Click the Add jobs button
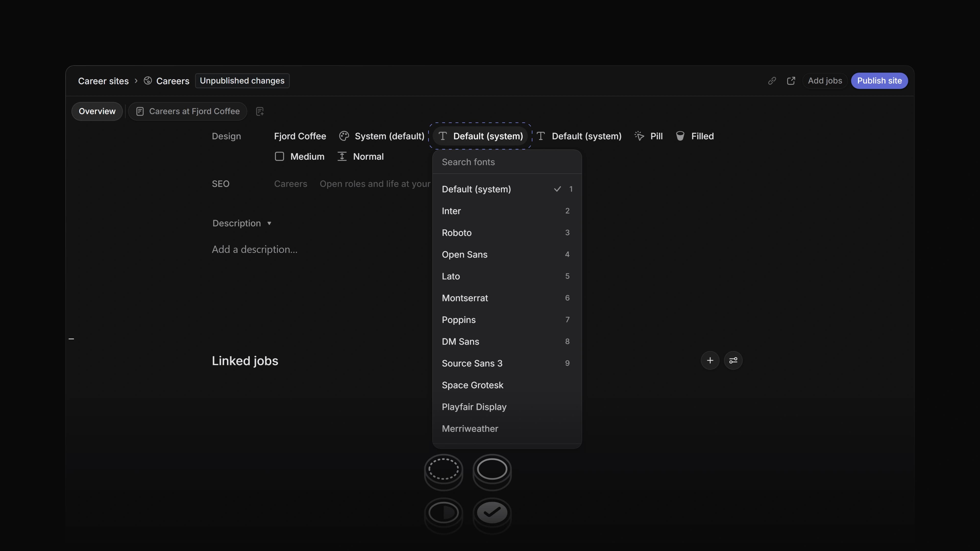The width and height of the screenshot is (980, 551). [x=825, y=81]
